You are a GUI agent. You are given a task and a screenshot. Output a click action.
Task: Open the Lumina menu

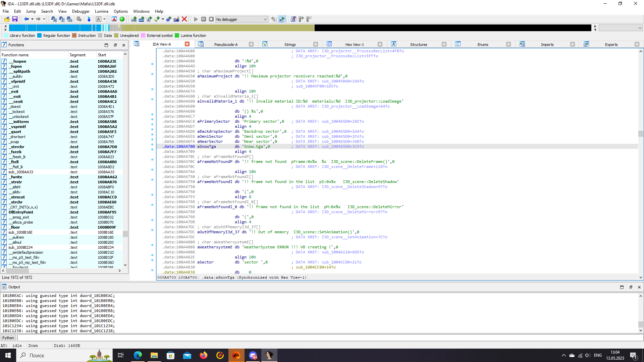[x=101, y=11]
